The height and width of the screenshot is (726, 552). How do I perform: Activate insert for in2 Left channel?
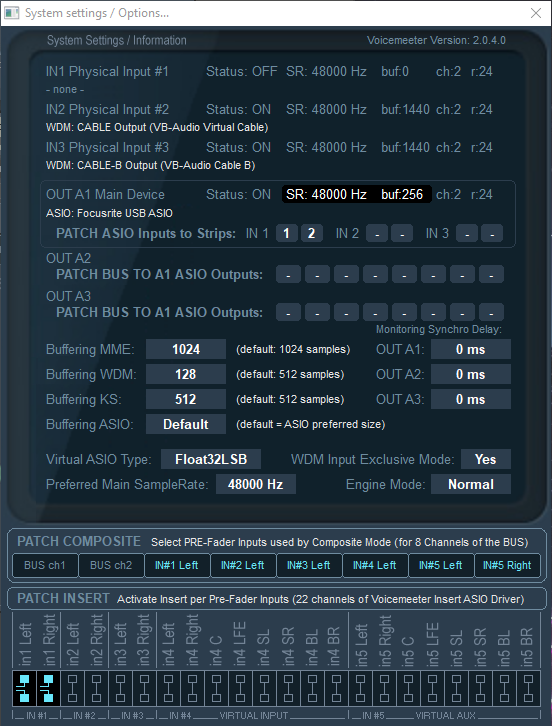pos(72,688)
